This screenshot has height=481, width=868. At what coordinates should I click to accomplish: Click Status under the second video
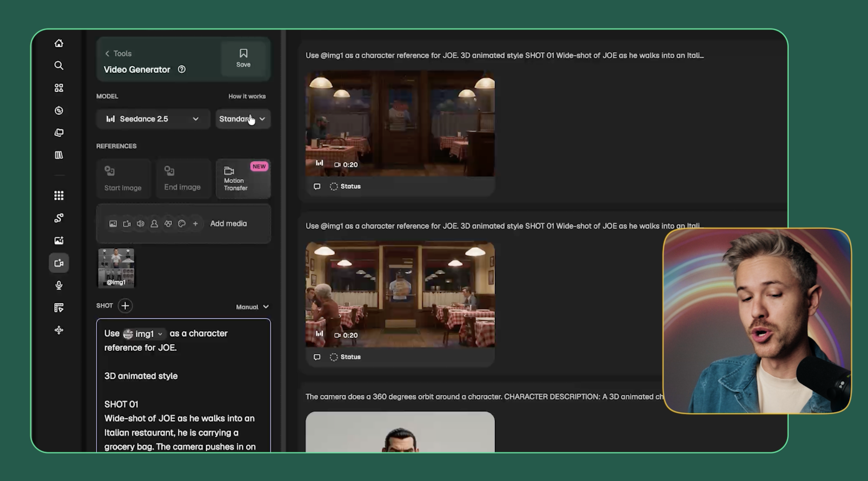[345, 357]
